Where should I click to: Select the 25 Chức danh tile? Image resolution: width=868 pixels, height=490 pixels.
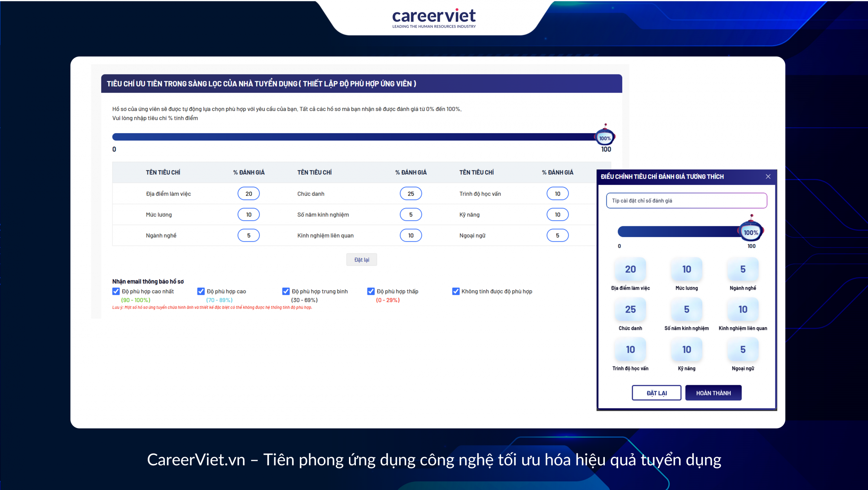(x=630, y=309)
